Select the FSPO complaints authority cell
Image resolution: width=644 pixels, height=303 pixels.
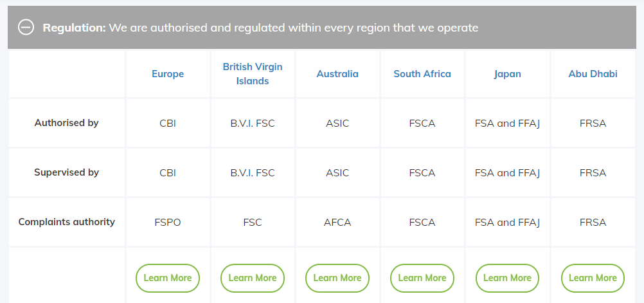[x=168, y=223]
